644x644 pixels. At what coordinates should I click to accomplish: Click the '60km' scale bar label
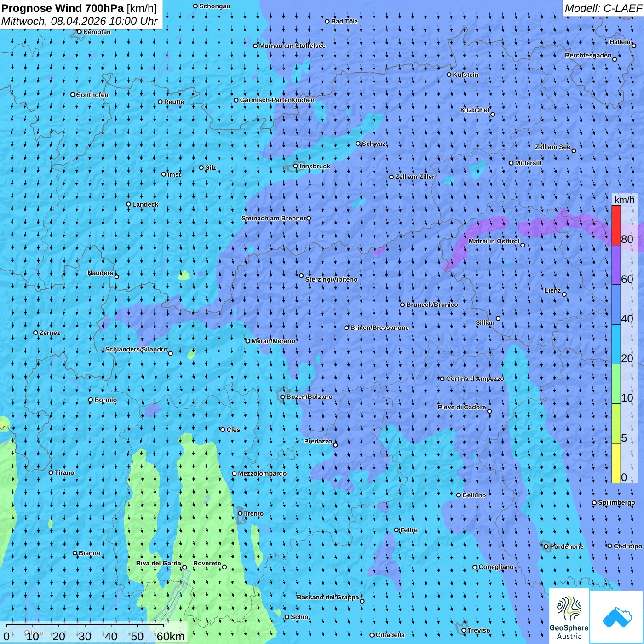pyautogui.click(x=171, y=637)
